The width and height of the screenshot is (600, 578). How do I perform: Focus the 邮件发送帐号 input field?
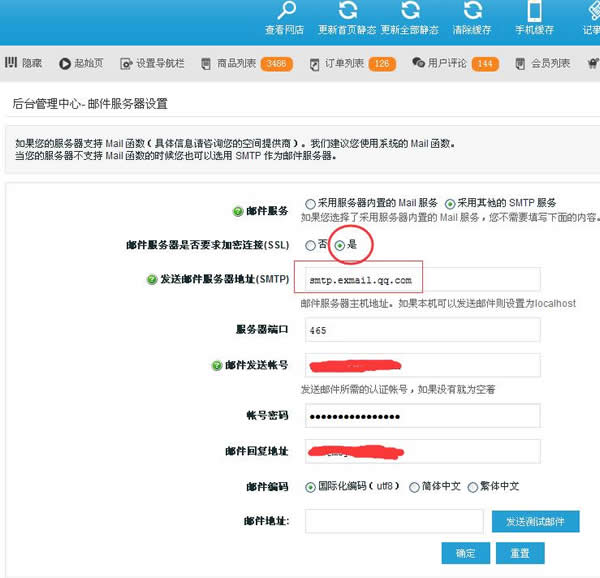(x=422, y=365)
